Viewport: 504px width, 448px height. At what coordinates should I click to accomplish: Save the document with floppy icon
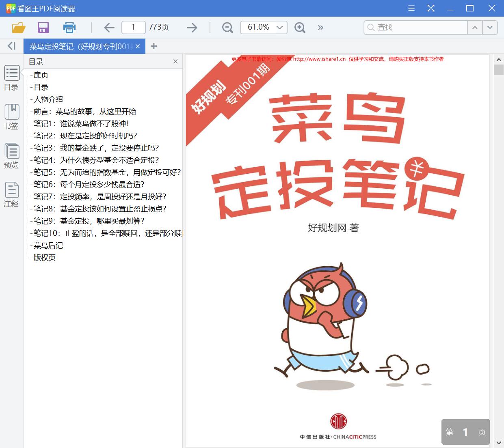[43, 28]
